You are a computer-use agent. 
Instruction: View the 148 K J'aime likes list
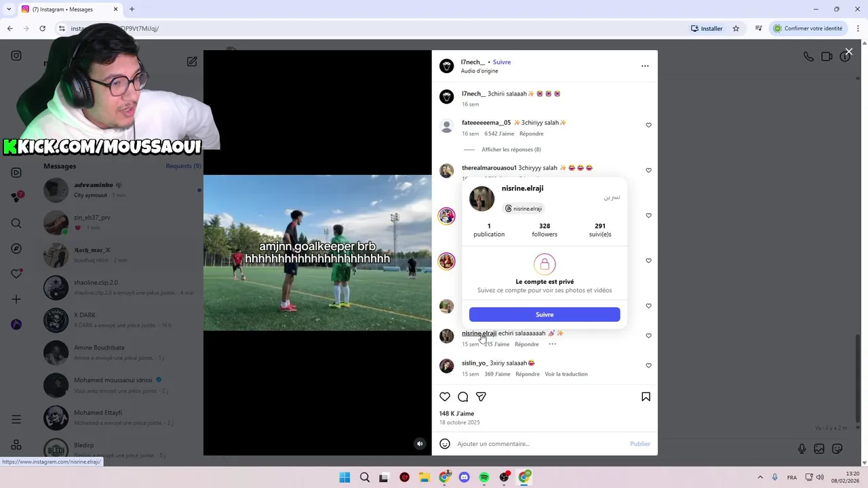[x=456, y=413]
